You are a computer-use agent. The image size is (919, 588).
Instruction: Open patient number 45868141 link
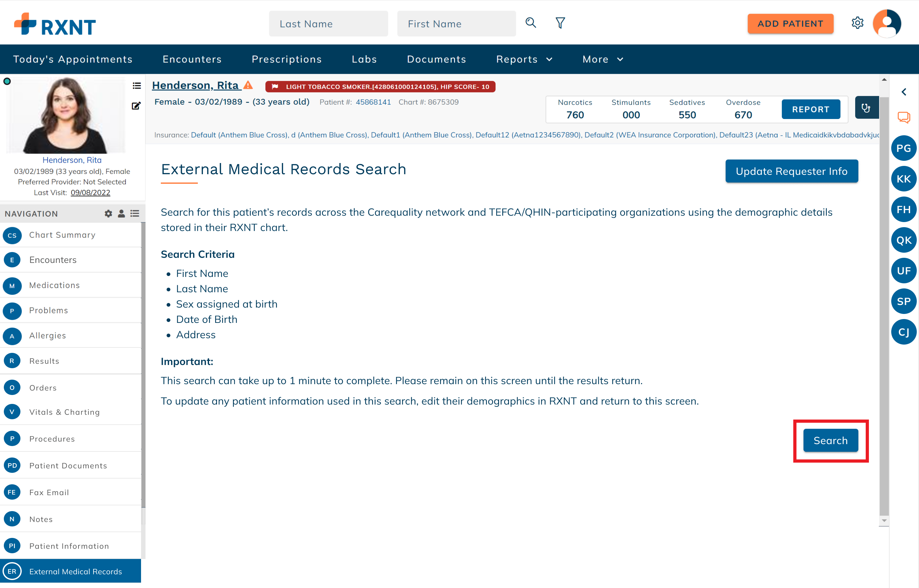(373, 102)
